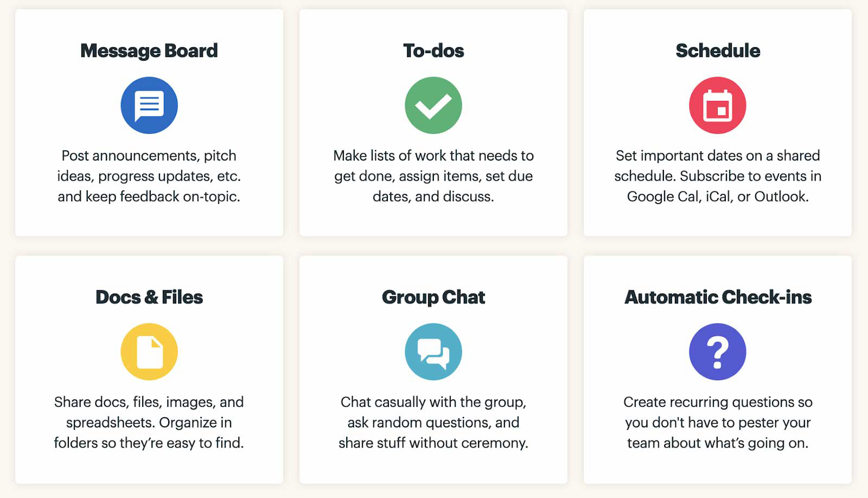Image resolution: width=868 pixels, height=498 pixels.
Task: Open the Schedule feature heading
Action: [x=717, y=50]
